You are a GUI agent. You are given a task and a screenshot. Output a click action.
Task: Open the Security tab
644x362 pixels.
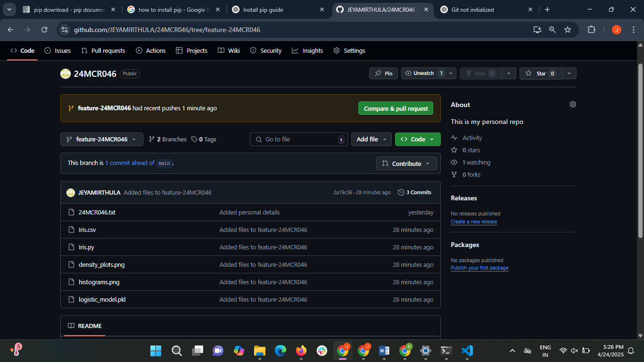265,50
